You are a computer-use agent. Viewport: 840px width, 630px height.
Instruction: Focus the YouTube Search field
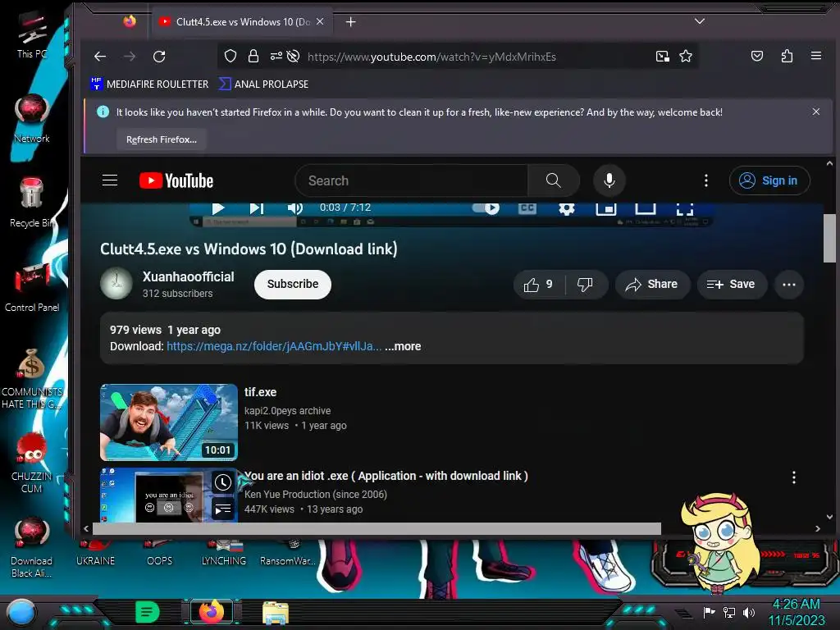coord(412,180)
